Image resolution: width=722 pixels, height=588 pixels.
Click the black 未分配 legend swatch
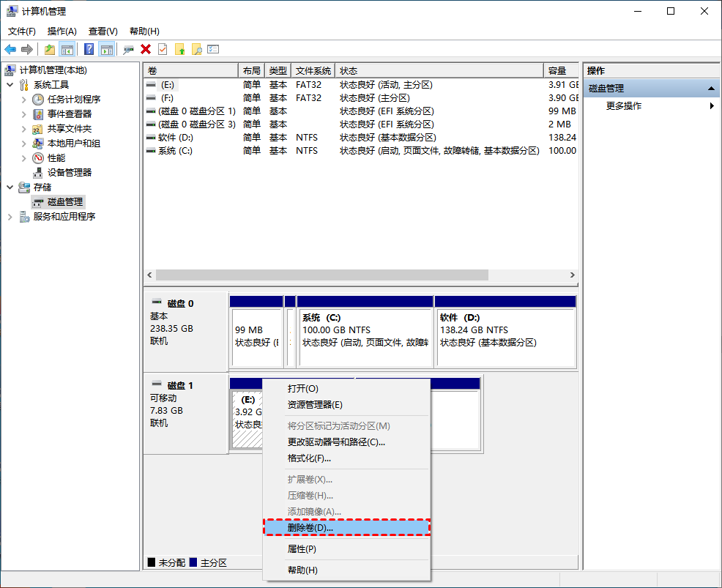[x=152, y=562]
